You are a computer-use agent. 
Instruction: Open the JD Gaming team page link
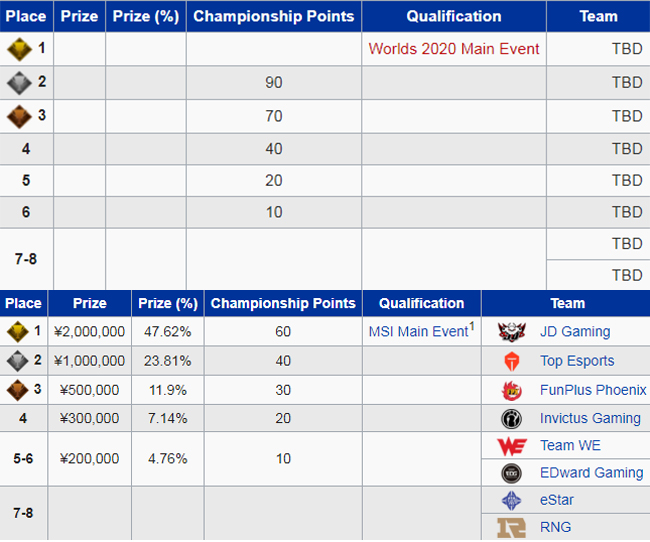click(575, 332)
